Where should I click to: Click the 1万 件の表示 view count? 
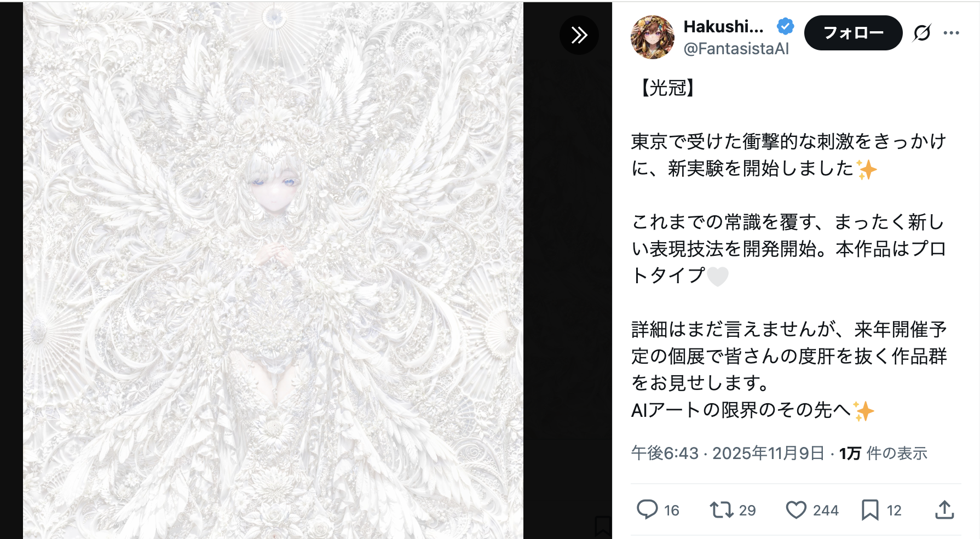coord(883,453)
